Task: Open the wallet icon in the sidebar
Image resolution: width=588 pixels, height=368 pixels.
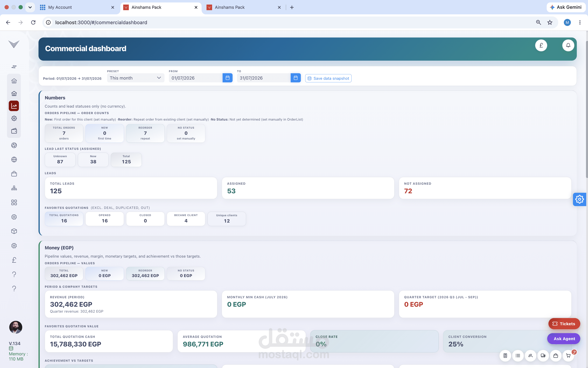Action: (x=14, y=131)
